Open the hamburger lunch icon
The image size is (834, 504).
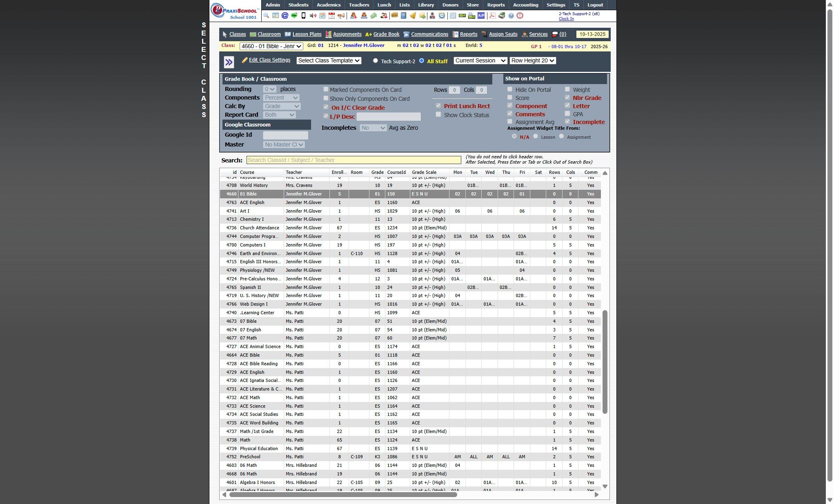coord(394,16)
